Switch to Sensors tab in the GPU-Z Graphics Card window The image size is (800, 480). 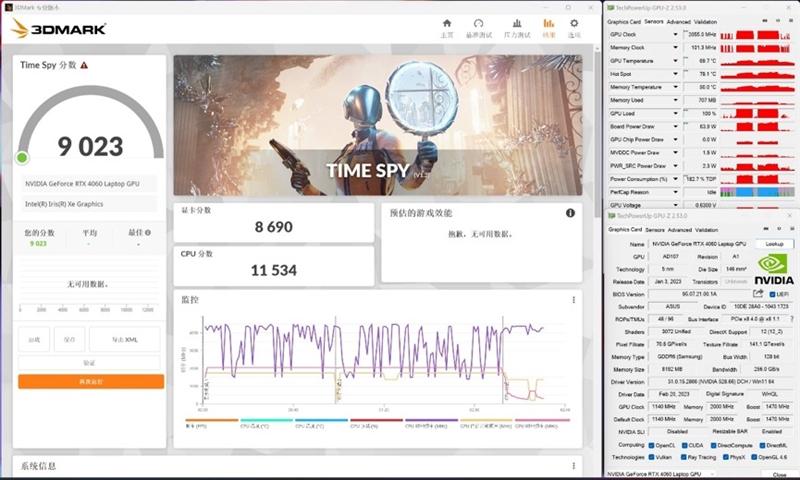[x=655, y=230]
